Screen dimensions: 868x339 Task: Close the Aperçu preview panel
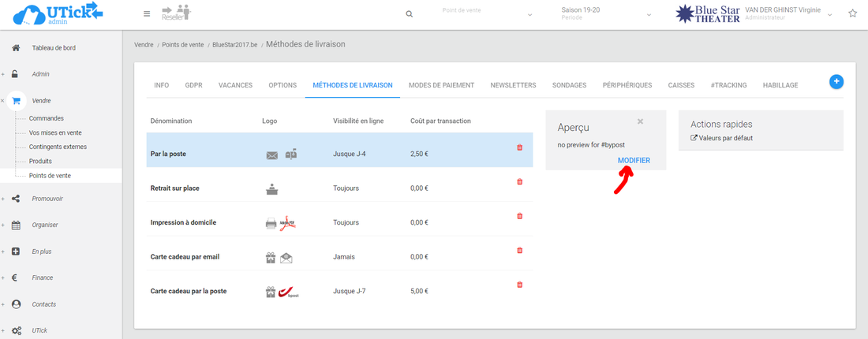coord(640,121)
